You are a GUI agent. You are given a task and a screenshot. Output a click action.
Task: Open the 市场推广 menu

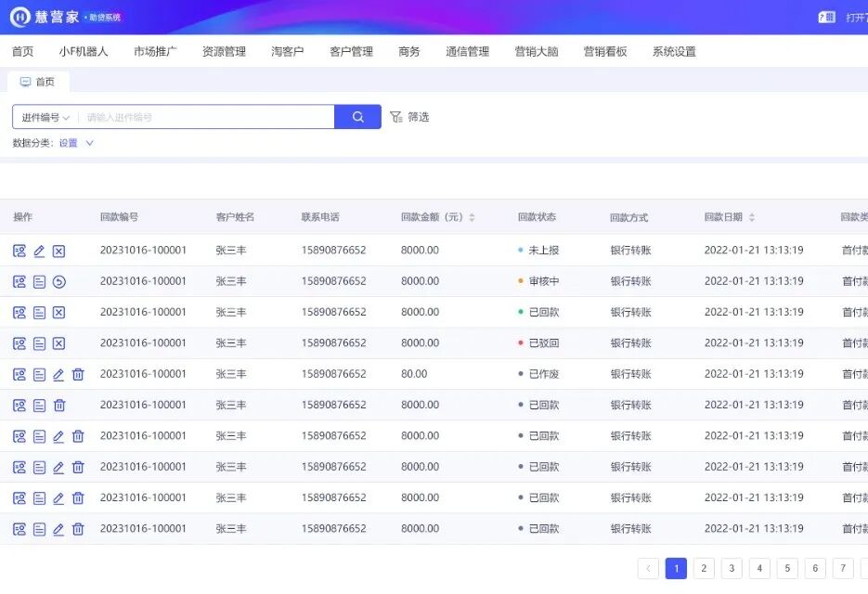click(156, 51)
